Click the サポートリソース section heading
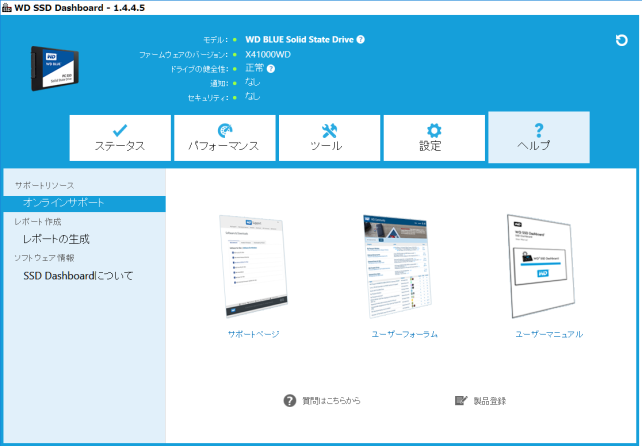The height and width of the screenshot is (446, 642). pyautogui.click(x=45, y=186)
